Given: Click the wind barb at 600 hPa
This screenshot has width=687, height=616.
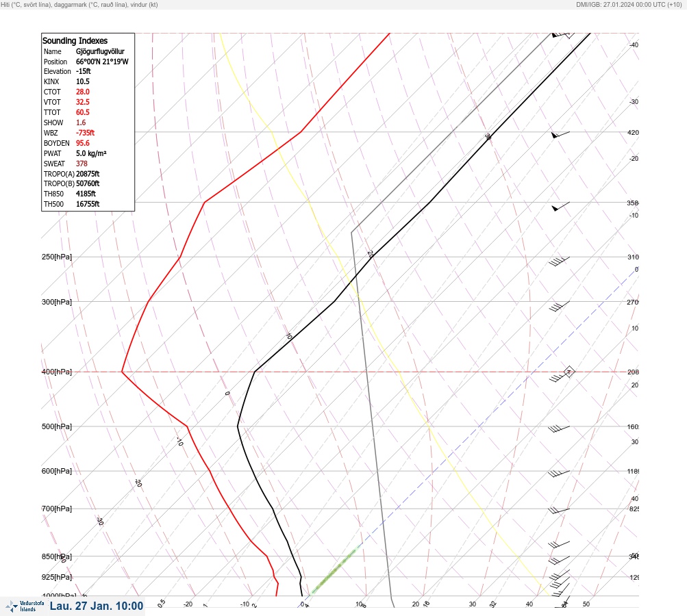Looking at the screenshot, I should [559, 474].
